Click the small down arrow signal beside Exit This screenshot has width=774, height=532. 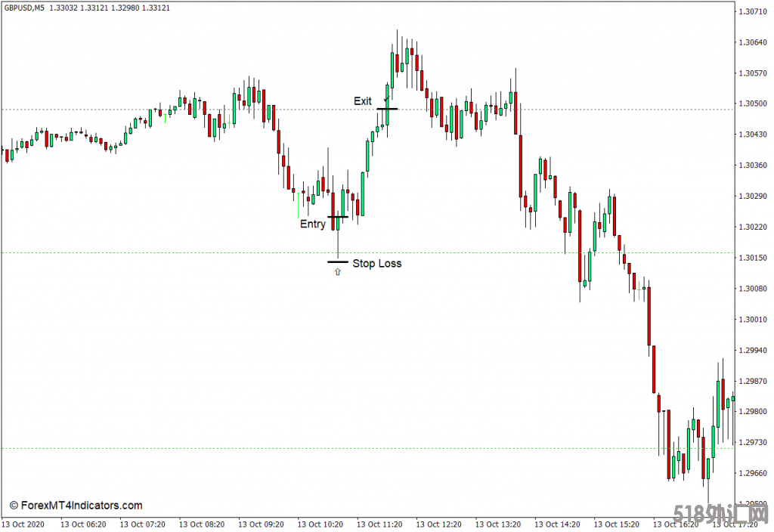tap(386, 99)
